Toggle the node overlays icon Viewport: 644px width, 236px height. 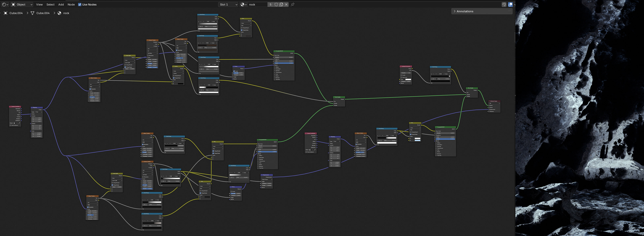[510, 4]
